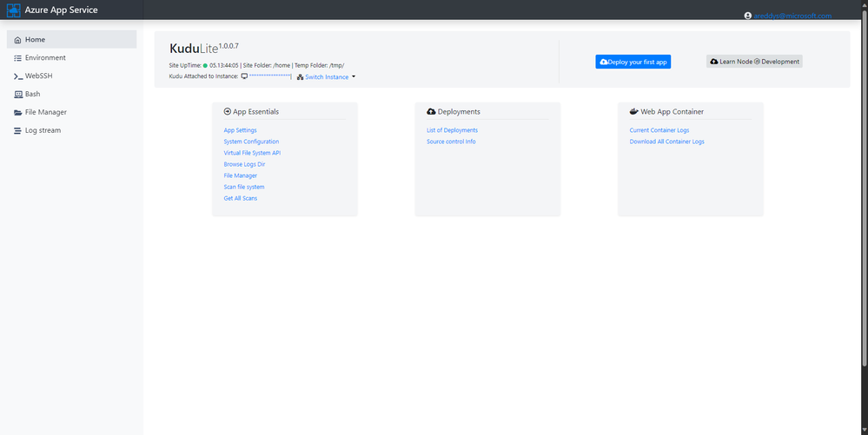Click the version number 1.0.0.7

click(229, 46)
